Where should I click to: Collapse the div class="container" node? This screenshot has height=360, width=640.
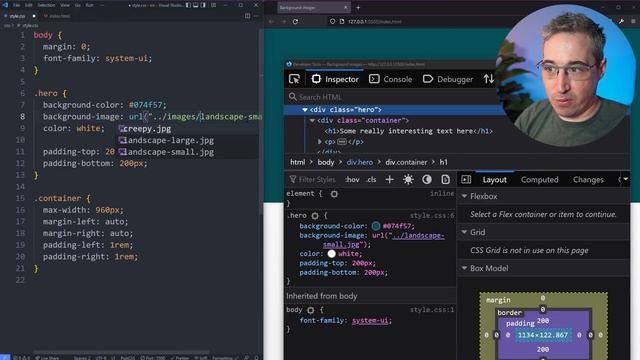click(x=312, y=120)
